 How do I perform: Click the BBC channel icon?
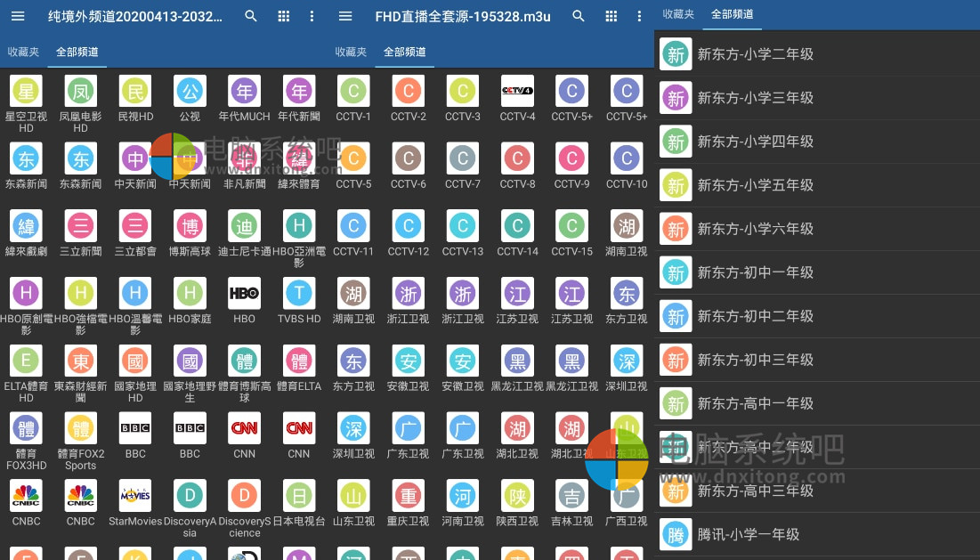135,427
